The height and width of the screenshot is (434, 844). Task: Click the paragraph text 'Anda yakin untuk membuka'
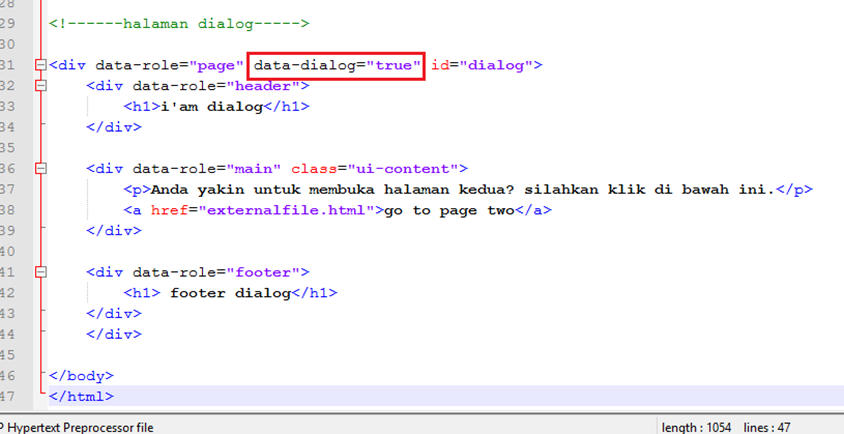[x=262, y=190]
